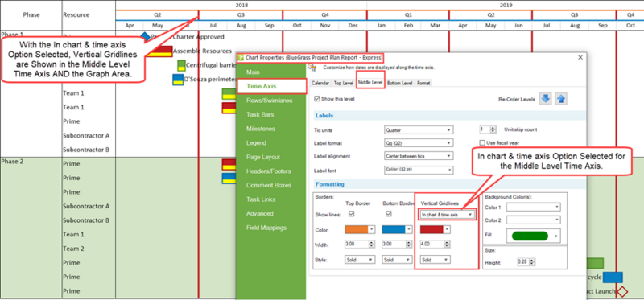Click the 2018 year label
644x300 pixels.
tap(242, 6)
